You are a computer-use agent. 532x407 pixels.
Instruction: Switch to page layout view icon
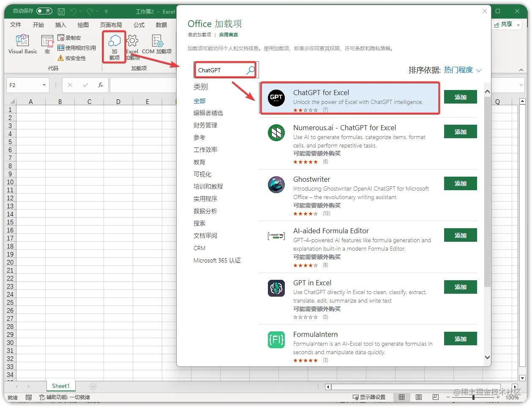(418, 397)
